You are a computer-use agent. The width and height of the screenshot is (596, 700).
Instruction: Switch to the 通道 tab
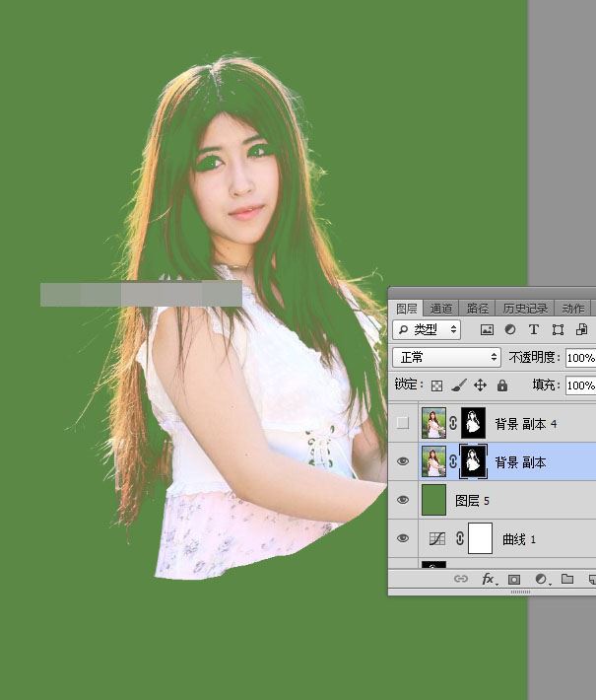441,308
